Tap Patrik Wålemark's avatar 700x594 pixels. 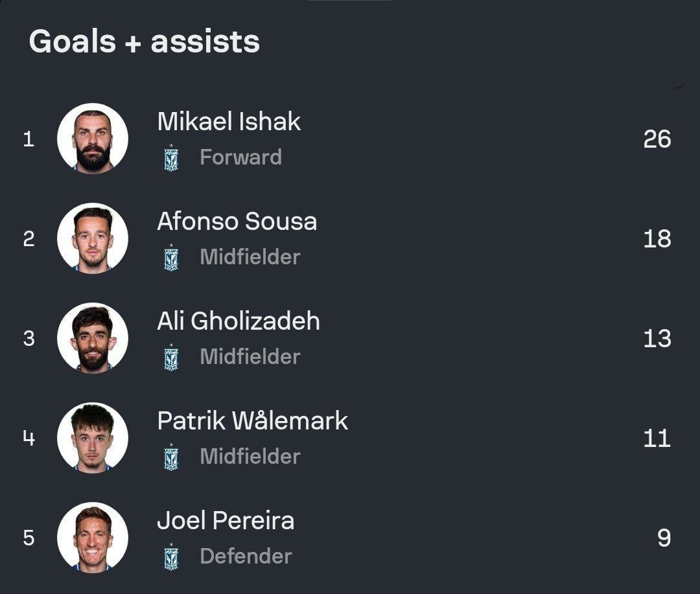click(x=93, y=438)
